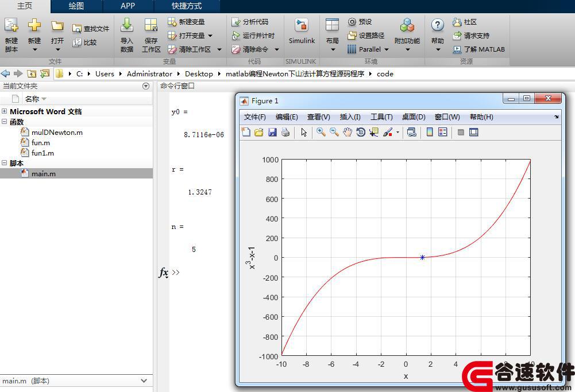Click Save Workspace (保存工作区) icon
575x392 pixels.
tap(150, 25)
